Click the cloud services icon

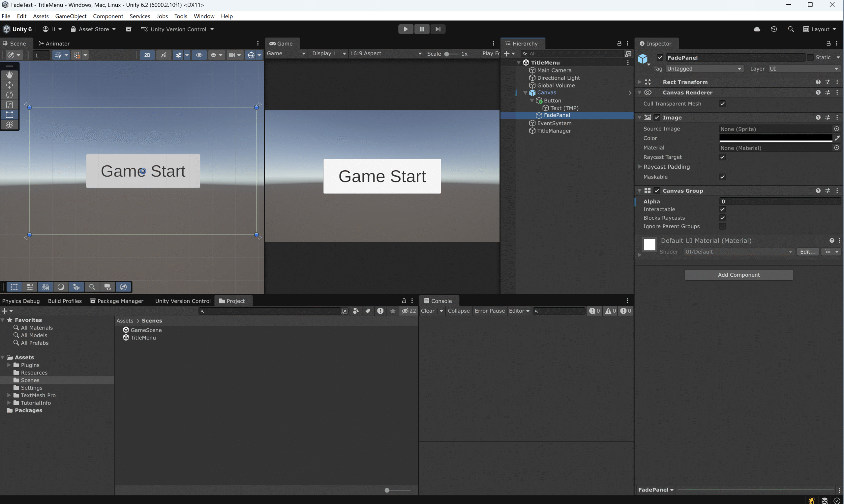coord(757,29)
